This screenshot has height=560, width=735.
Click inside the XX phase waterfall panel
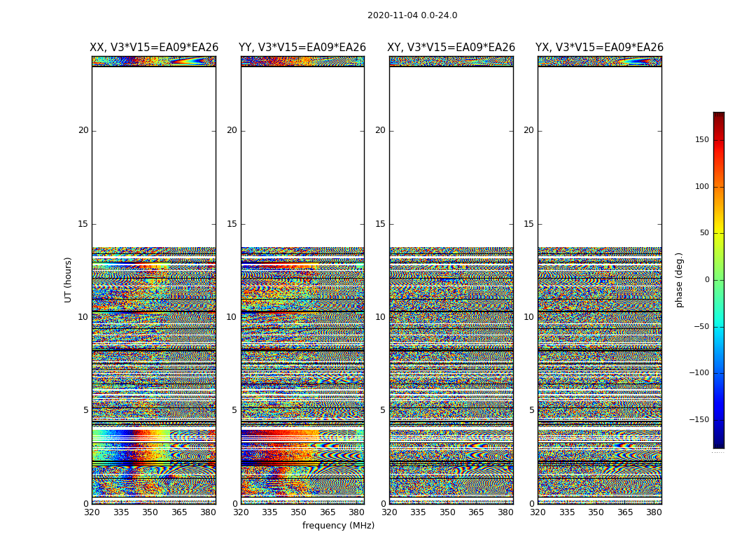click(154, 280)
